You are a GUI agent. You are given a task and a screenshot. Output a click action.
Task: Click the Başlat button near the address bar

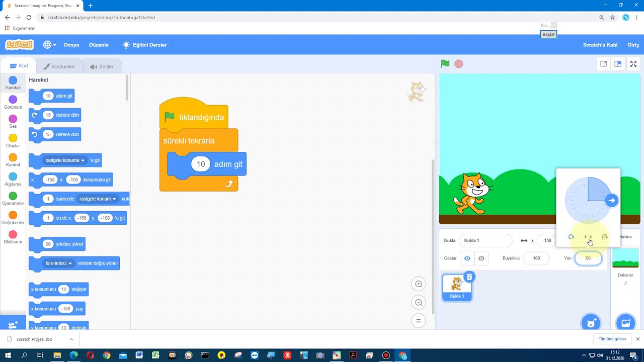click(x=548, y=35)
